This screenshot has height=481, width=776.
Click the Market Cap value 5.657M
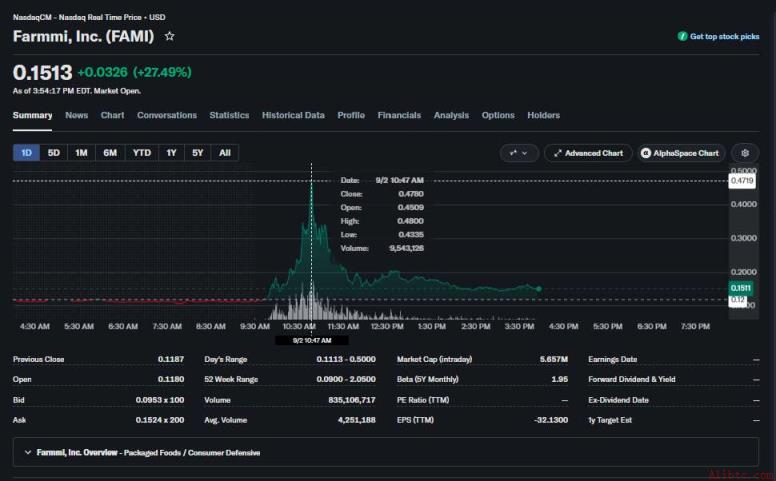pos(554,359)
